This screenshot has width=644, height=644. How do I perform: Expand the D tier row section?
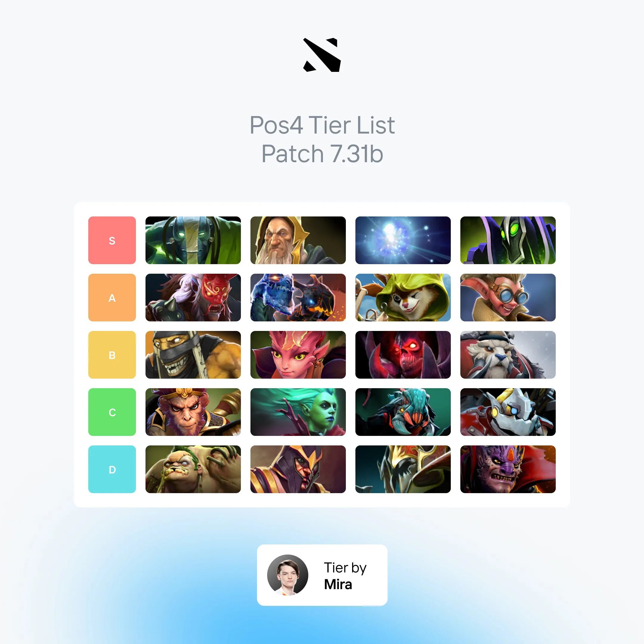(x=112, y=468)
